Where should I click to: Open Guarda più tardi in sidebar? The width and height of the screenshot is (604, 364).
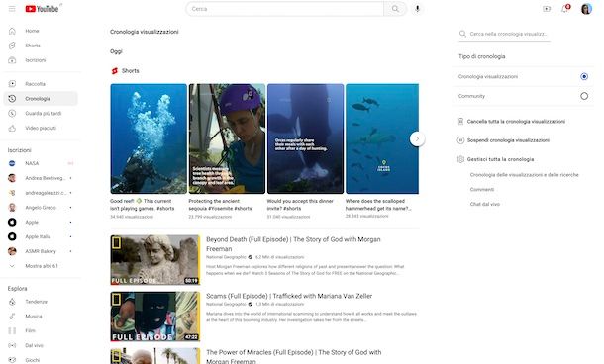pos(41,113)
